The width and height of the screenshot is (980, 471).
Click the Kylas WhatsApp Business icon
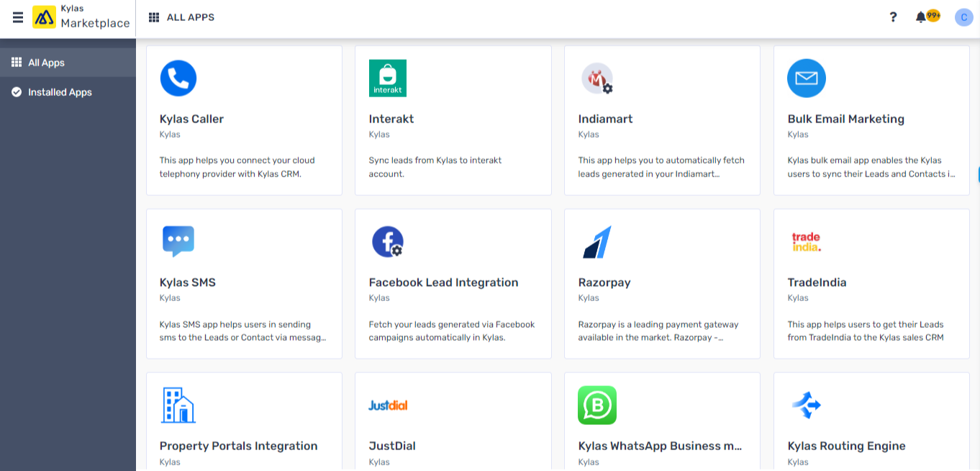click(597, 405)
